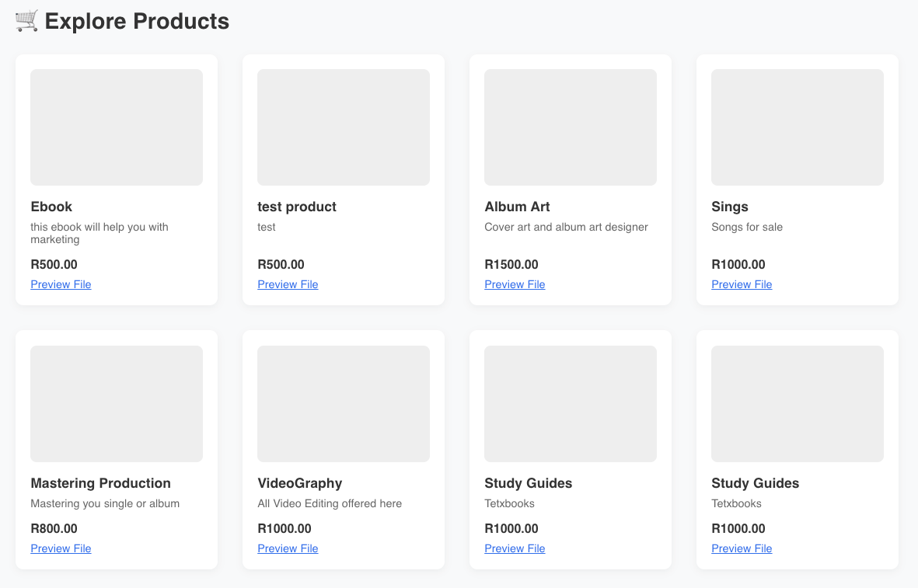The height and width of the screenshot is (588, 918).
Task: Click the Album Art product title
Action: click(x=517, y=207)
